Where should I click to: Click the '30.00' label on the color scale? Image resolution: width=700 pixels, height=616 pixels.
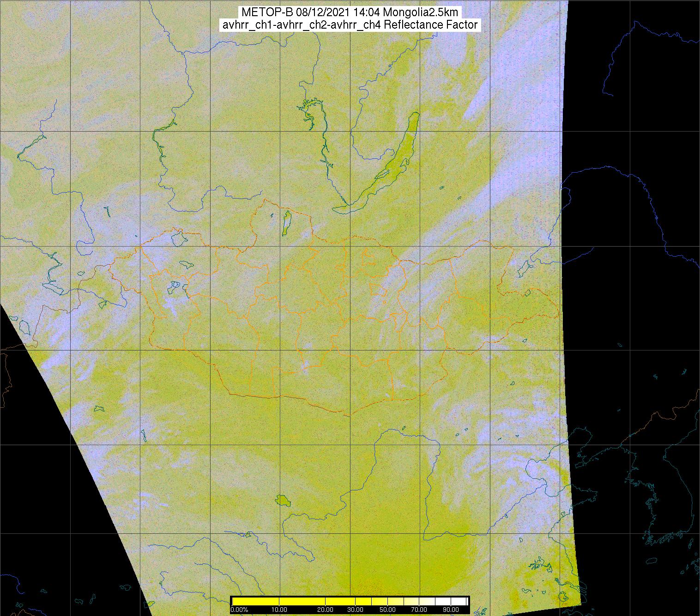(355, 610)
